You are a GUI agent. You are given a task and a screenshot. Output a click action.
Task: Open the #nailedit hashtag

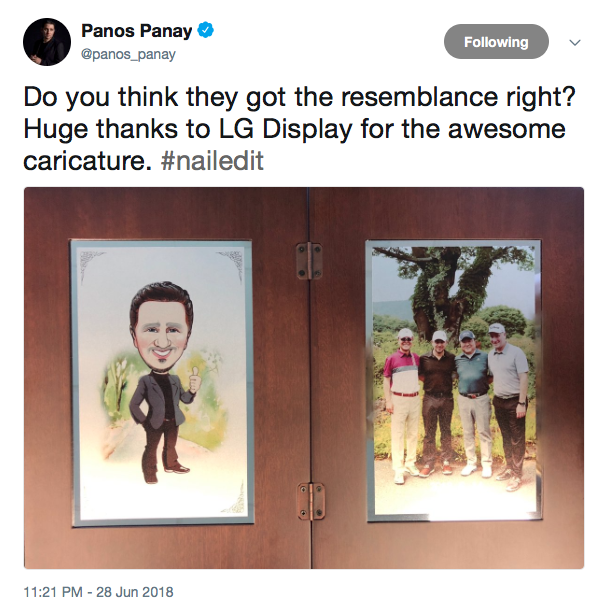pos(212,161)
